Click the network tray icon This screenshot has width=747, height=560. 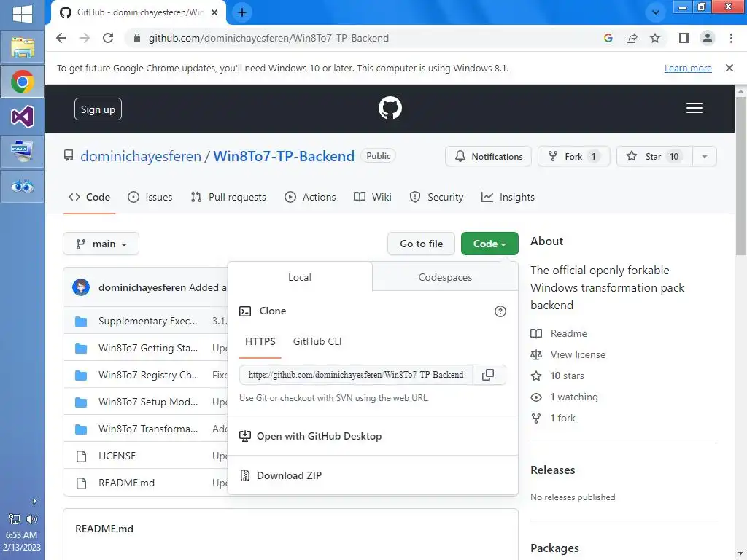click(x=15, y=519)
